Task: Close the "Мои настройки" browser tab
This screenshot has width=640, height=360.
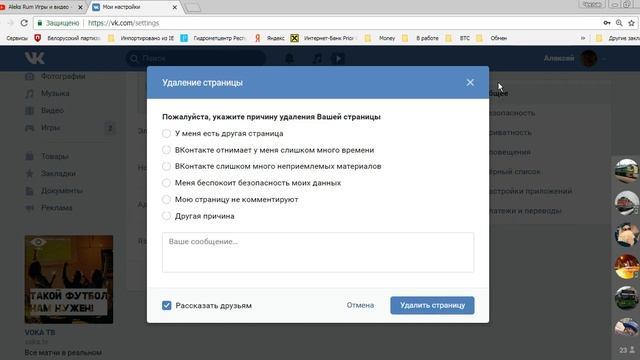Action: (x=175, y=7)
